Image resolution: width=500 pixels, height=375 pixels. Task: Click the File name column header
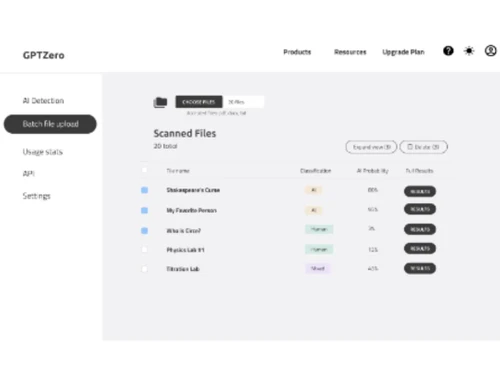[x=178, y=171]
